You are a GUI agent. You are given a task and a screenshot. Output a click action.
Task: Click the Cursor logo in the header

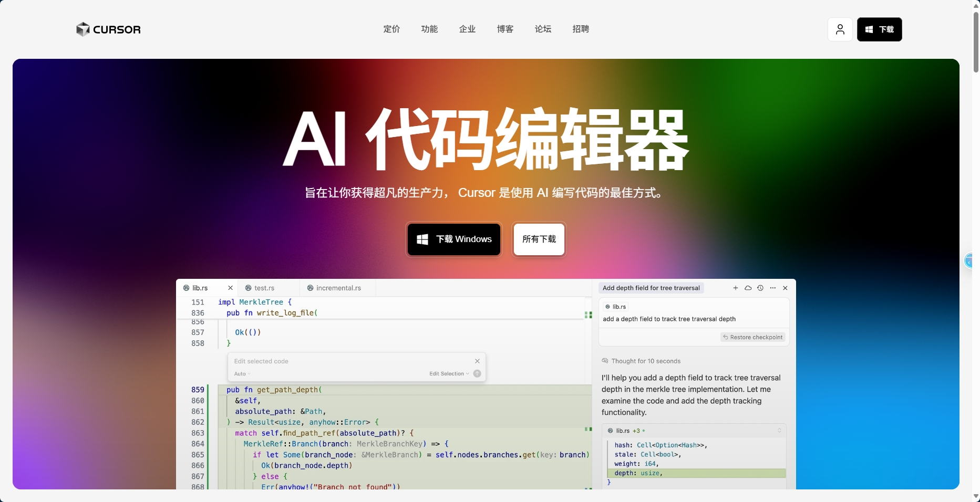pyautogui.click(x=108, y=29)
